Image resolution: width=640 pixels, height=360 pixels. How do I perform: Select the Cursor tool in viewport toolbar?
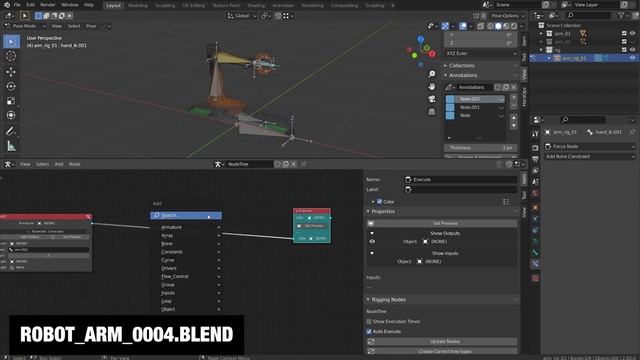(x=11, y=56)
